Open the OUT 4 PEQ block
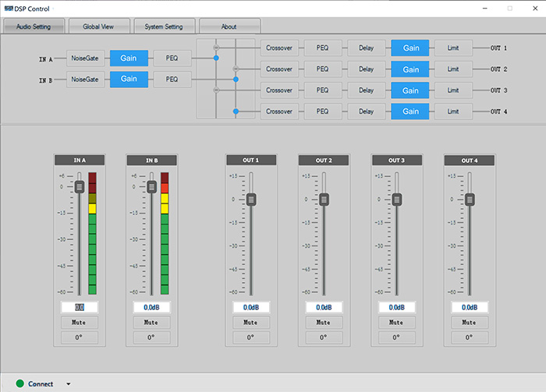Image resolution: width=546 pixels, height=392 pixels. [323, 111]
